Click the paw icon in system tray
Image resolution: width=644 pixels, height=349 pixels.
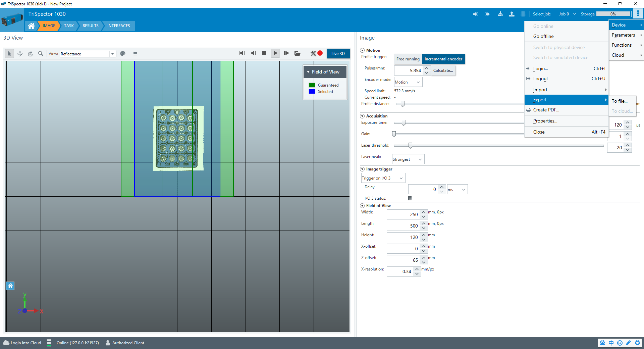(603, 343)
